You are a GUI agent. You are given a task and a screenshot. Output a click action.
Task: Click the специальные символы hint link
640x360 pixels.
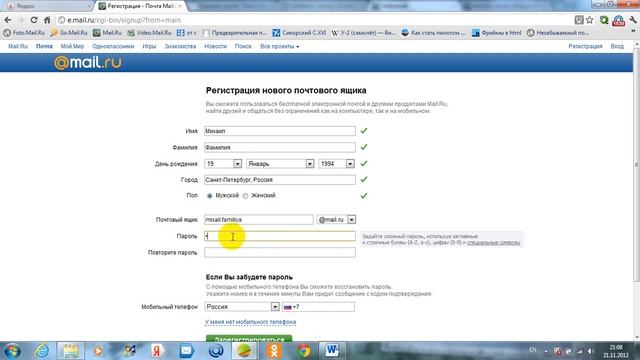point(493,242)
